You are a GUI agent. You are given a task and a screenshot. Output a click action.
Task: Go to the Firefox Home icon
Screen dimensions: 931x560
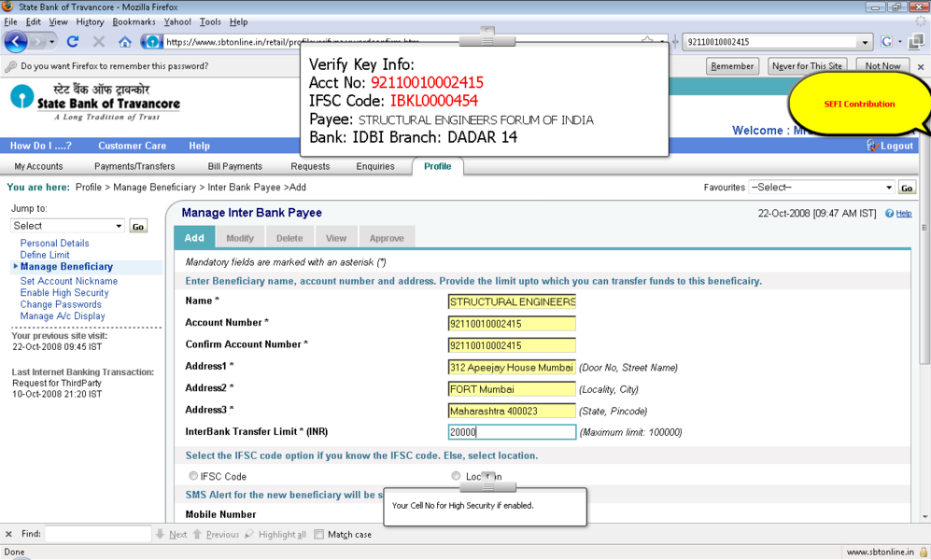[x=125, y=42]
